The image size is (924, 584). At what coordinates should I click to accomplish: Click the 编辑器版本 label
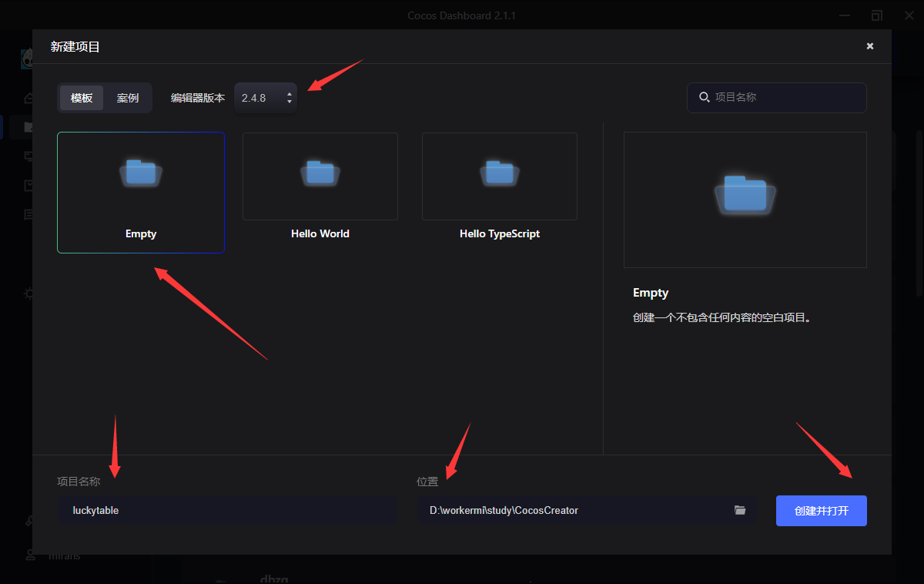[x=198, y=98]
